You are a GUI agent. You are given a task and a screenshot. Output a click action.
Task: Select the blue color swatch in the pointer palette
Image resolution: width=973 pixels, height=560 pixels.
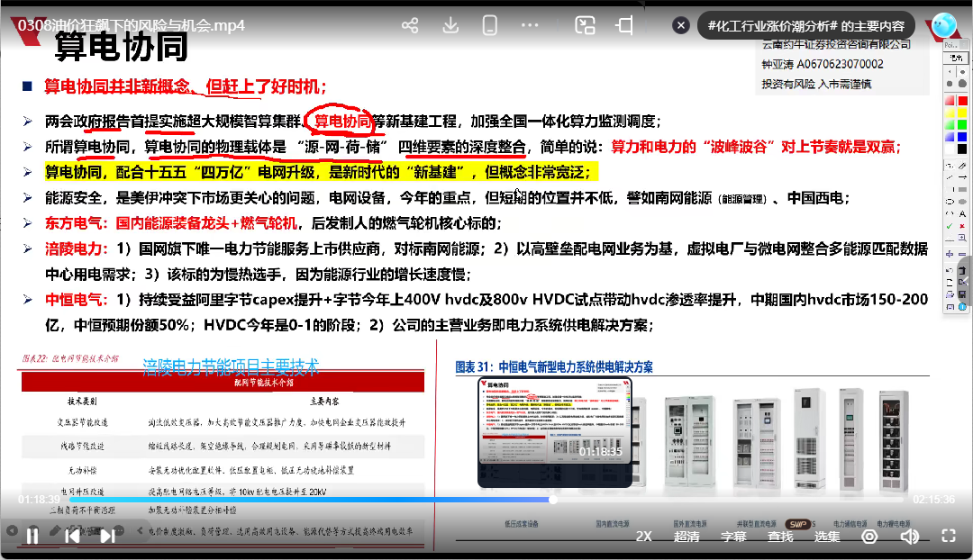click(x=962, y=137)
